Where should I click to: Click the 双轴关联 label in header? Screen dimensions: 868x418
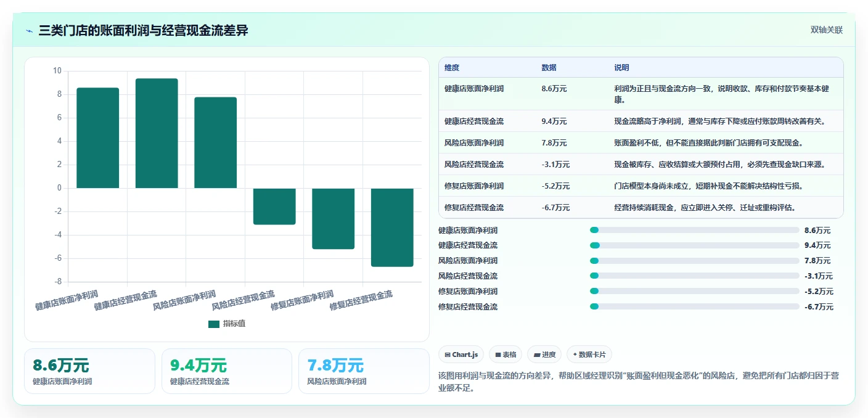826,30
